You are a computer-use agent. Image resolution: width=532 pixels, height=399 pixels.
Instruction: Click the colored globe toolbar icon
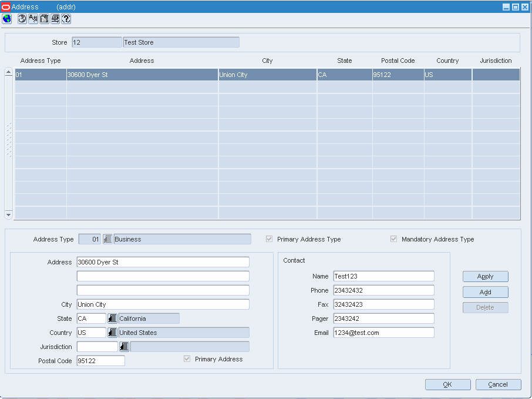[7, 19]
